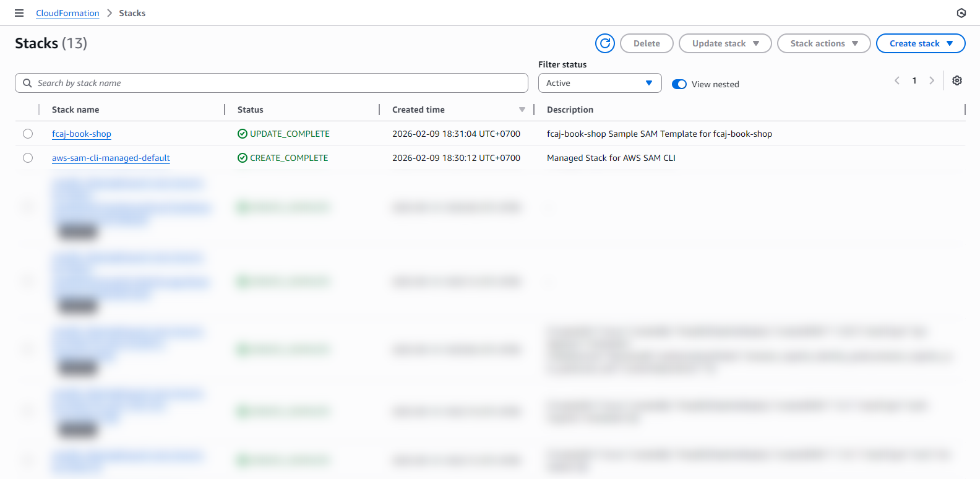Click the 2026-02-09 18:31:04 UTC+0700 cell

tap(456, 134)
